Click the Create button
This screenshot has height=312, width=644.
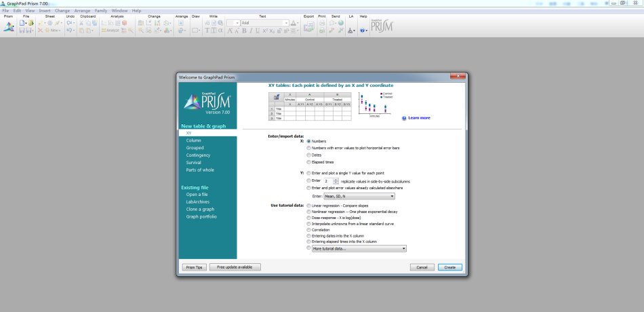[x=449, y=267]
